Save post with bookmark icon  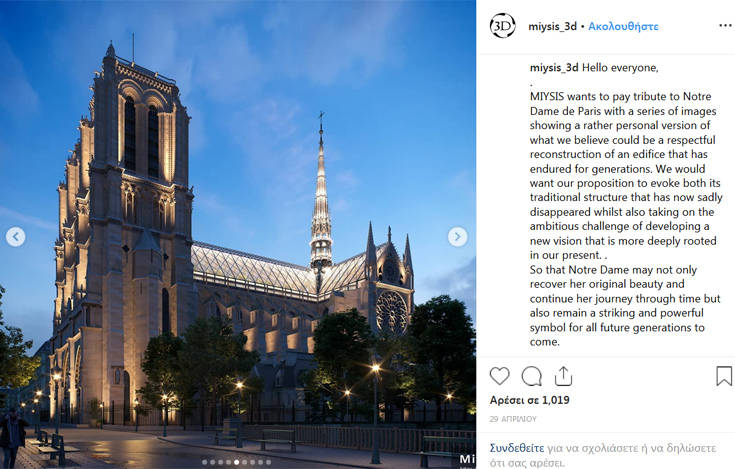724,376
